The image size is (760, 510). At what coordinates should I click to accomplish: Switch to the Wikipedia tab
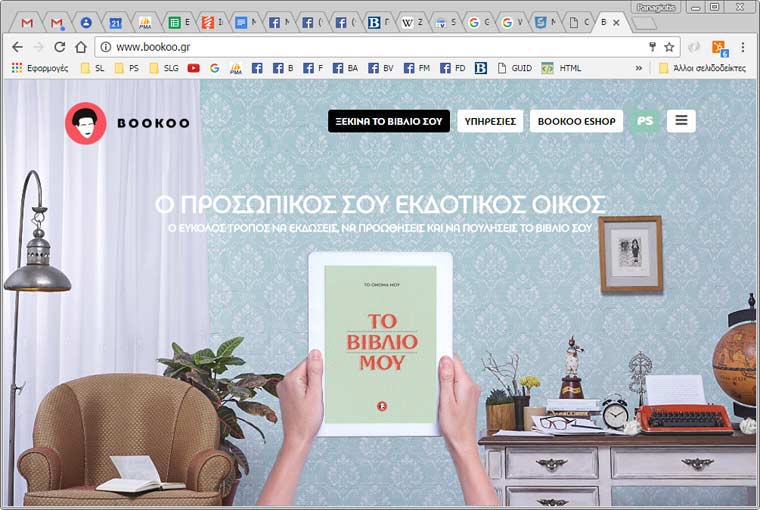tap(412, 22)
